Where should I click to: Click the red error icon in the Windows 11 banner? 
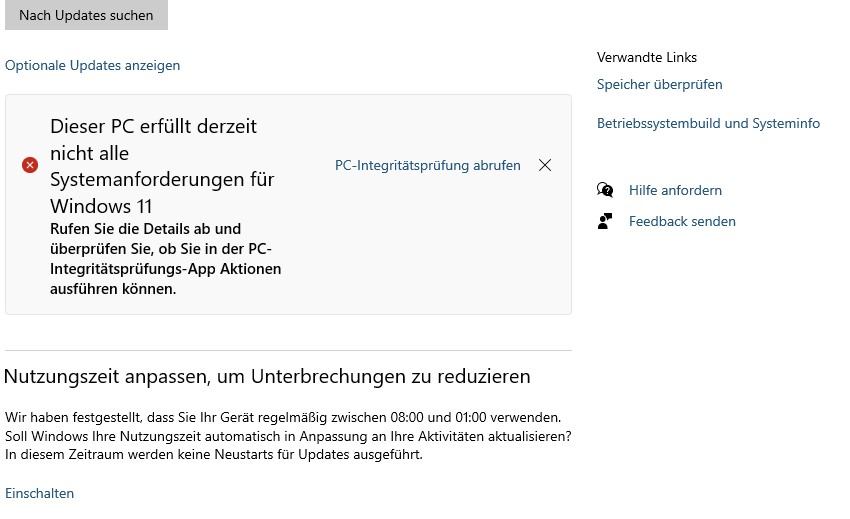point(30,165)
